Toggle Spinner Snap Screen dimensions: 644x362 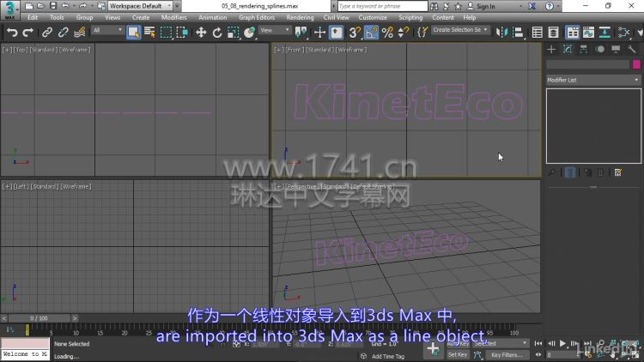pyautogui.click(x=404, y=32)
